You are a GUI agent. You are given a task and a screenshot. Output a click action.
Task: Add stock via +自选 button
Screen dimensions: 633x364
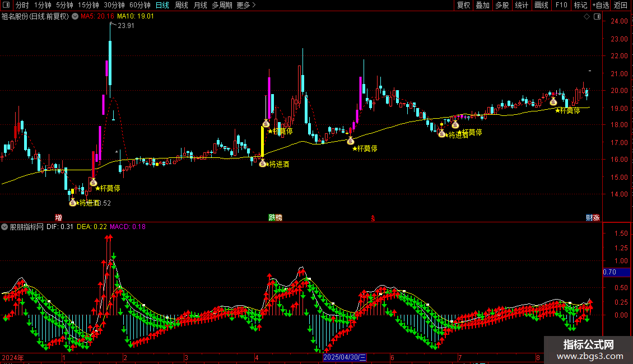[601, 5]
